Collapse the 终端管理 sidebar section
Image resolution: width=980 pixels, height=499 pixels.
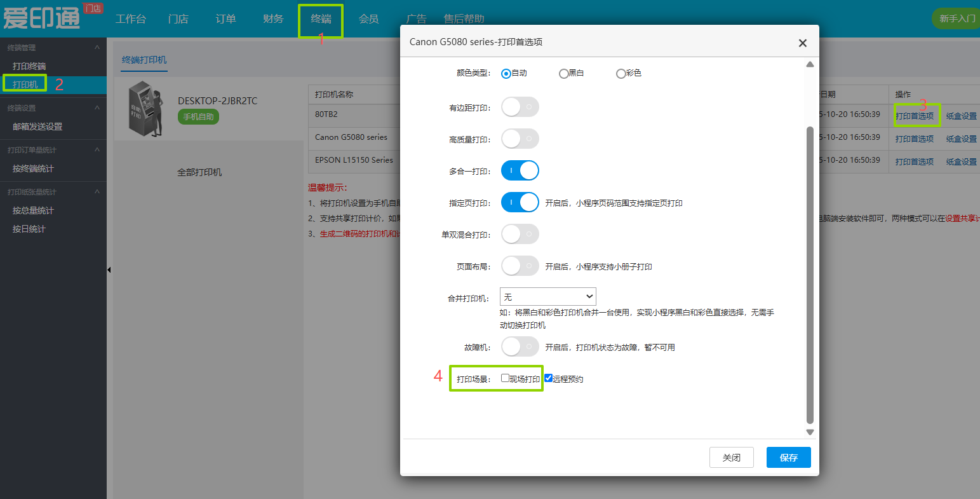pos(97,48)
